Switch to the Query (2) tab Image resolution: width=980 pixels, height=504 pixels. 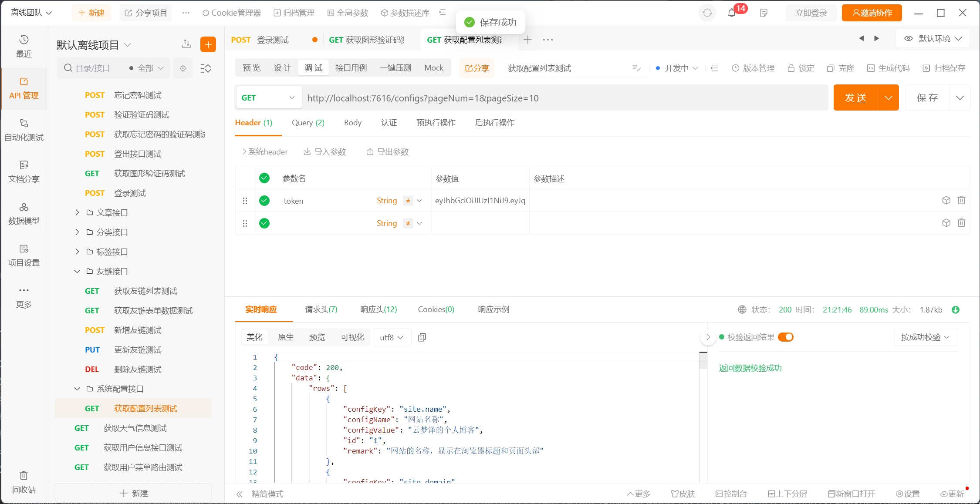(x=308, y=123)
